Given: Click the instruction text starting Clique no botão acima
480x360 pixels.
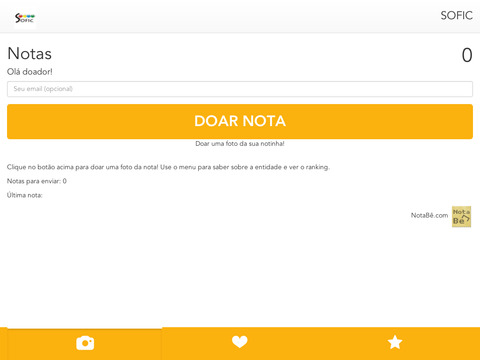Looking at the screenshot, I should coord(168,167).
